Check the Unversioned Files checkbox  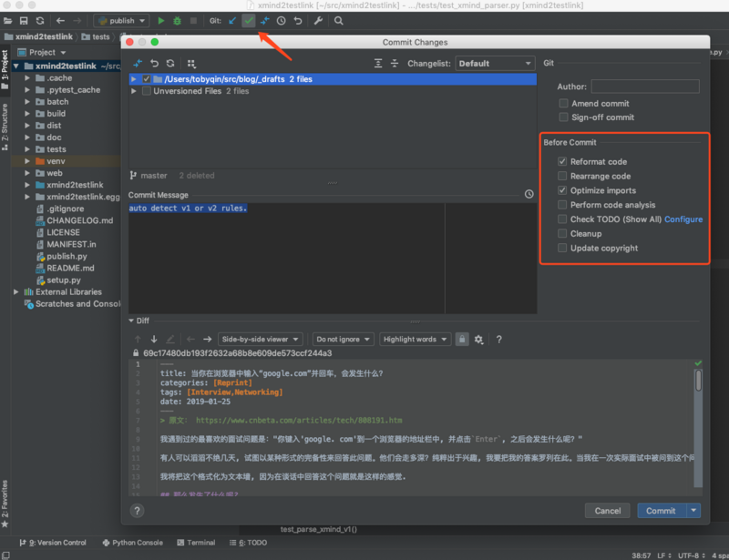pos(147,91)
